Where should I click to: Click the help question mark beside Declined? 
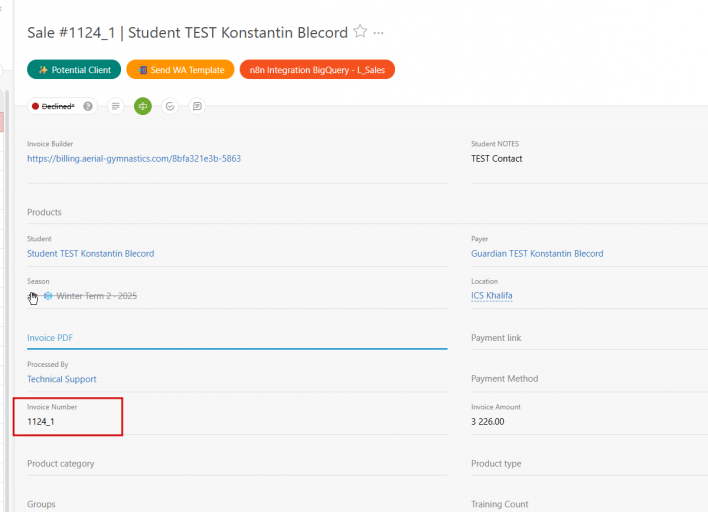tap(88, 106)
